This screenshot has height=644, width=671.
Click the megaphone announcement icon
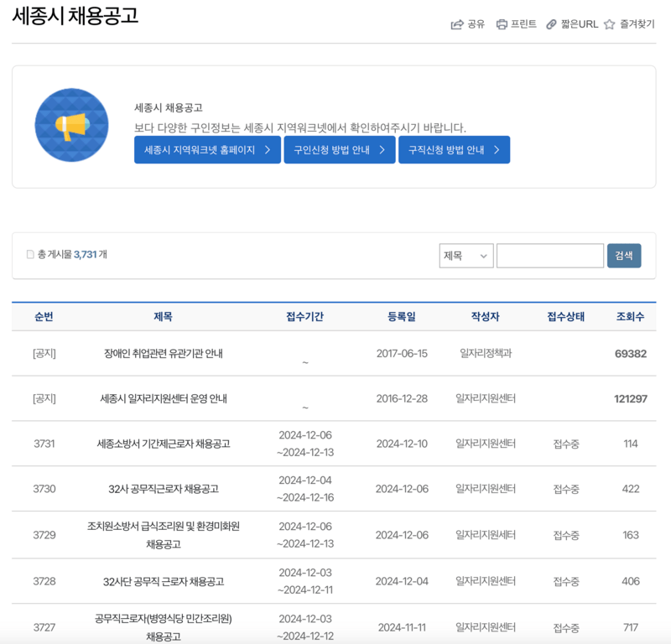71,124
